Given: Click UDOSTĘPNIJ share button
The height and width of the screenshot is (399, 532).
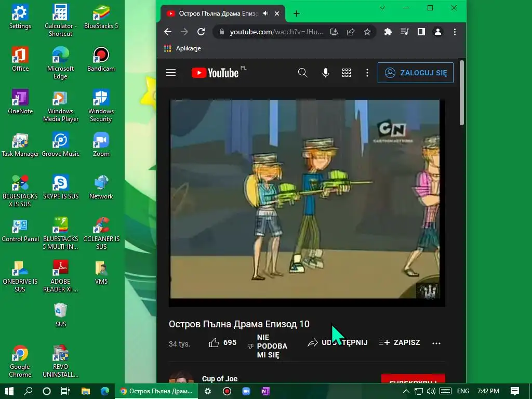Looking at the screenshot, I should pos(338,342).
